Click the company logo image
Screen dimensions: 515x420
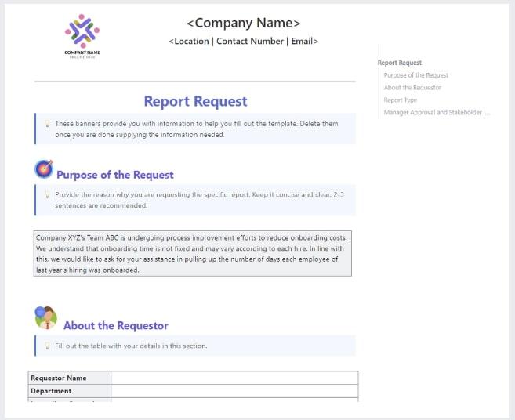click(x=82, y=35)
